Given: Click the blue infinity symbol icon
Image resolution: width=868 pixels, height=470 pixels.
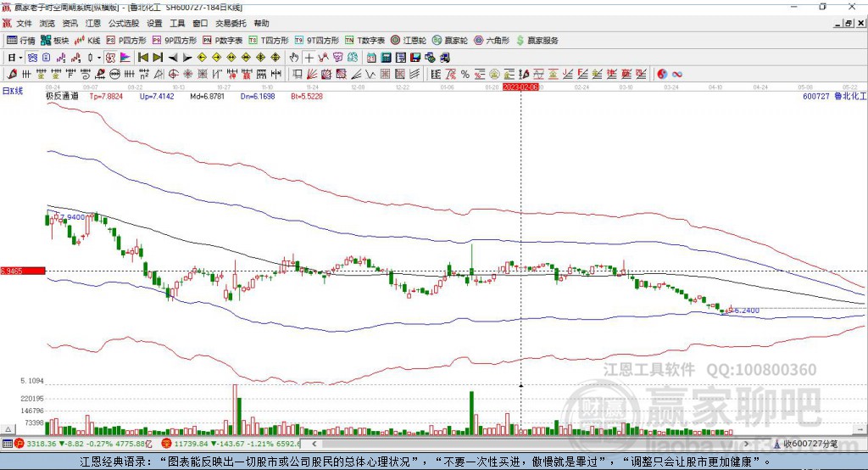Looking at the screenshot, I should point(677,74).
